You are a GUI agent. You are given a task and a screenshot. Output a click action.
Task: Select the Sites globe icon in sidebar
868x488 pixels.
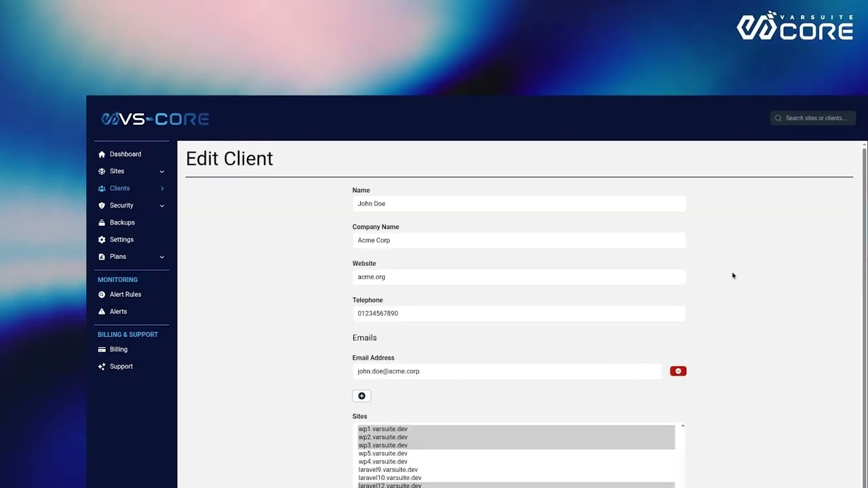click(102, 171)
